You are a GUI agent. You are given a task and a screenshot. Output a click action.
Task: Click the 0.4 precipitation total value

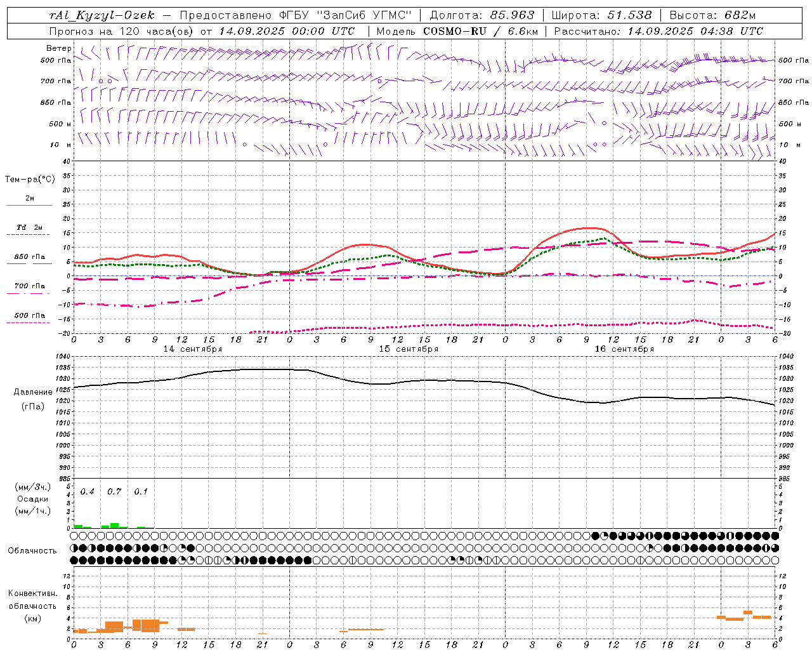pyautogui.click(x=88, y=492)
